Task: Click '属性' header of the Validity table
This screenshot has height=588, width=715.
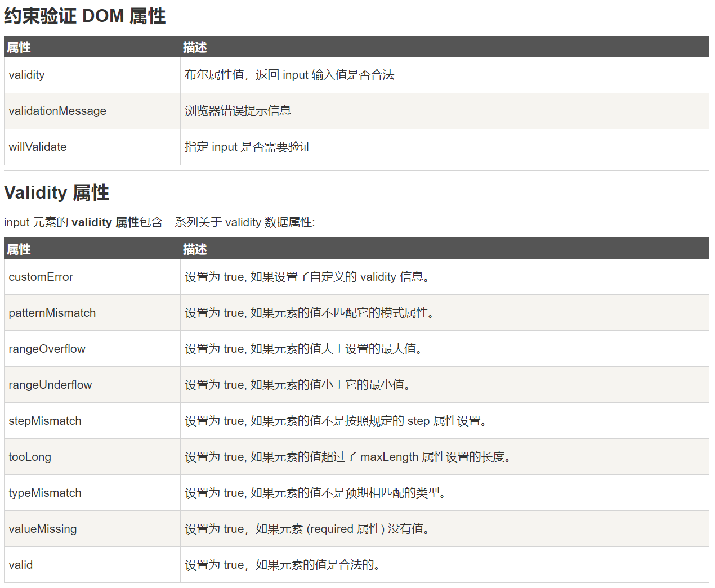Action: tap(19, 249)
